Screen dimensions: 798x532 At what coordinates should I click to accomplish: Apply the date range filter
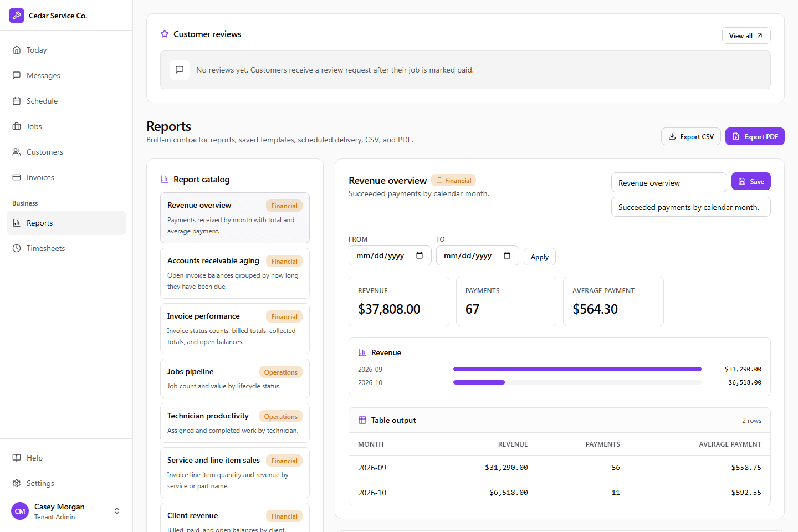[540, 257]
